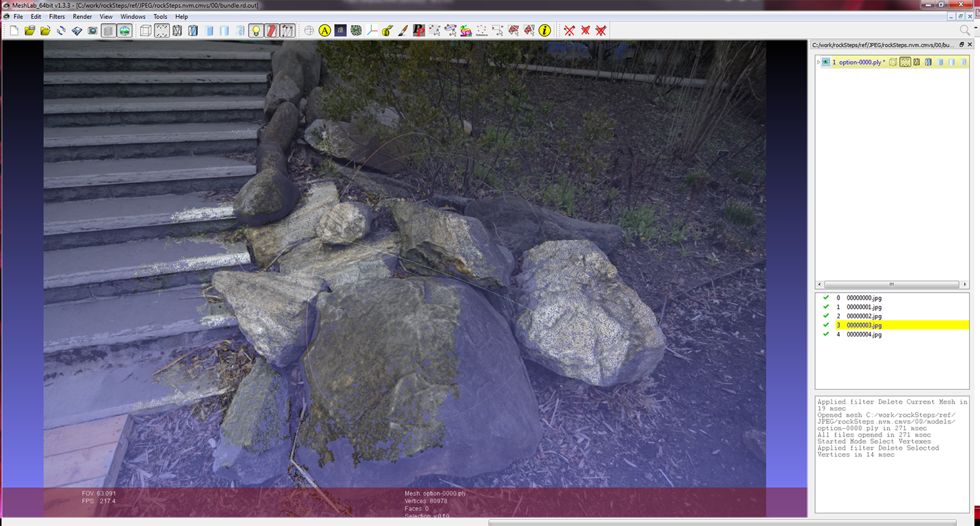This screenshot has height=526, width=980.
Task: Toggle the light bulb lighting button
Action: 256,30
